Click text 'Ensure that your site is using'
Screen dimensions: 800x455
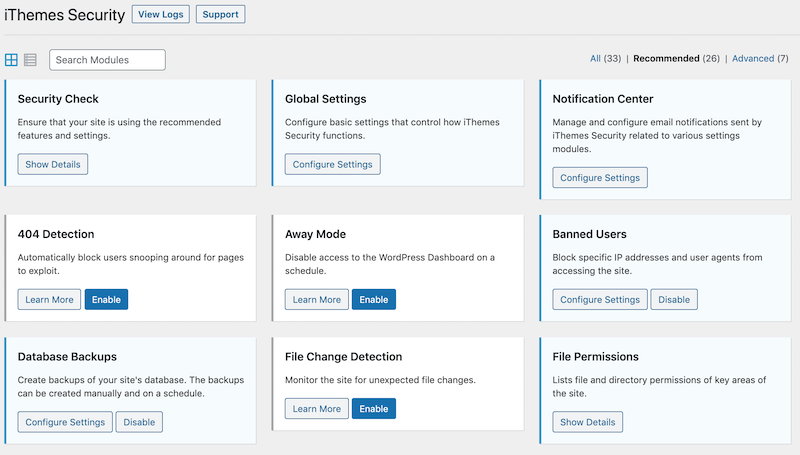(x=79, y=122)
